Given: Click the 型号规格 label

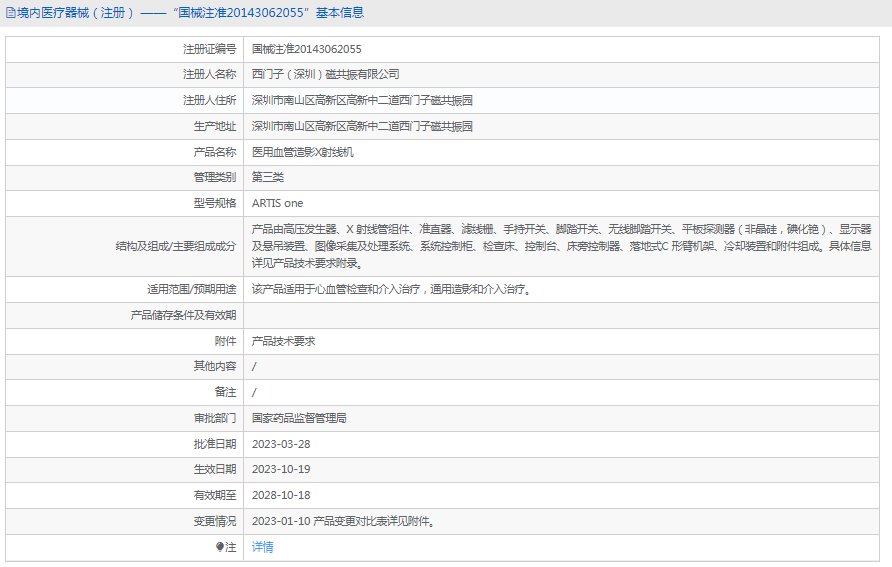Looking at the screenshot, I should tap(214, 203).
